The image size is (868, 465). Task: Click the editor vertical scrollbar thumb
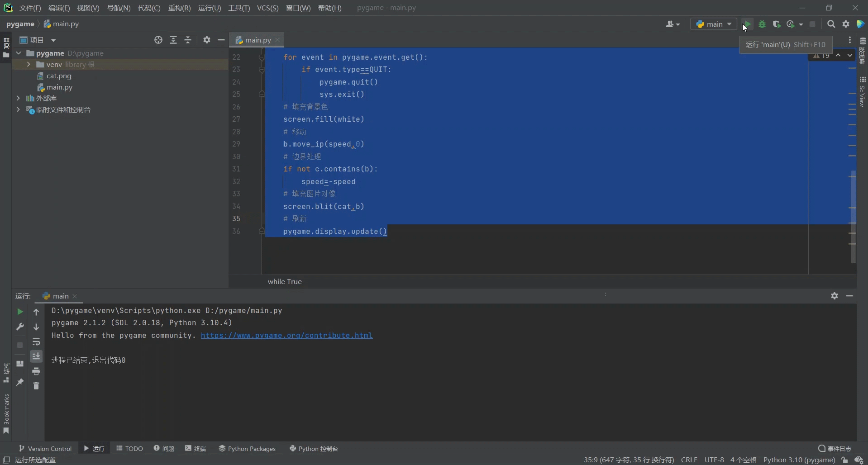coord(853,216)
